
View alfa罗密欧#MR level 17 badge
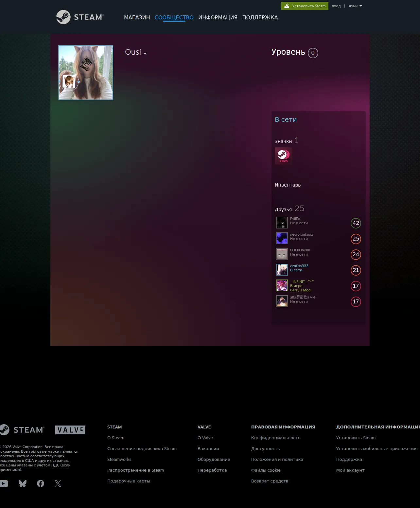[356, 302]
